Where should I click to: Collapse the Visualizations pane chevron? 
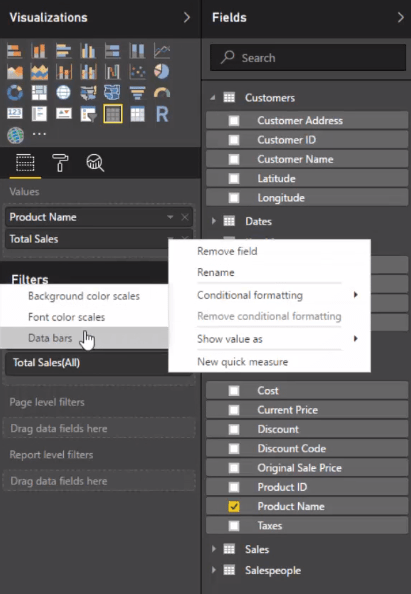(x=187, y=17)
